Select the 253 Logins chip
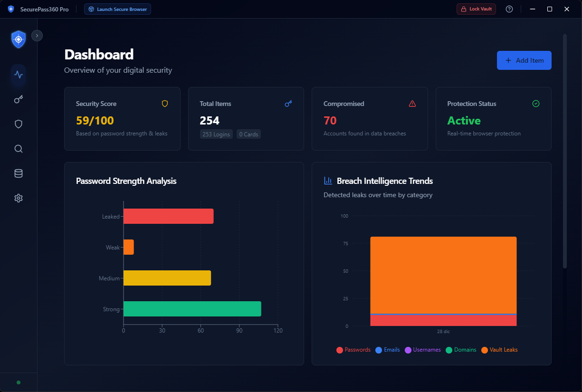582x392 pixels. pos(216,134)
